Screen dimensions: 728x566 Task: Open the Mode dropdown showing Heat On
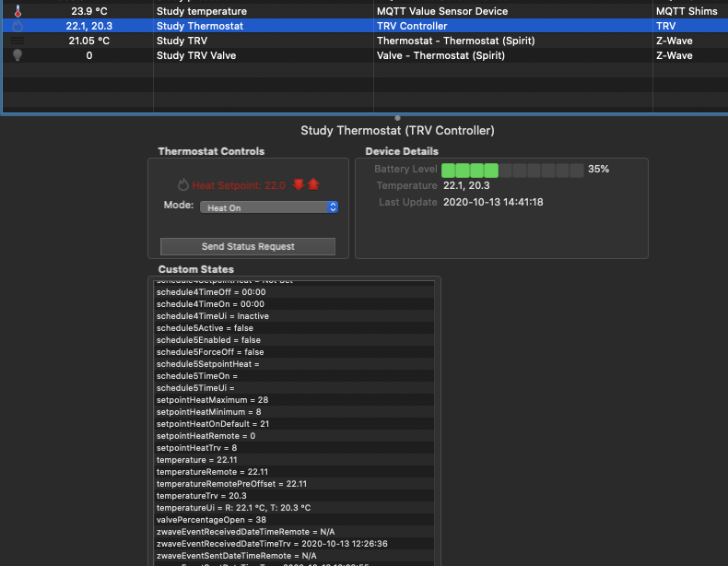pyautogui.click(x=269, y=207)
